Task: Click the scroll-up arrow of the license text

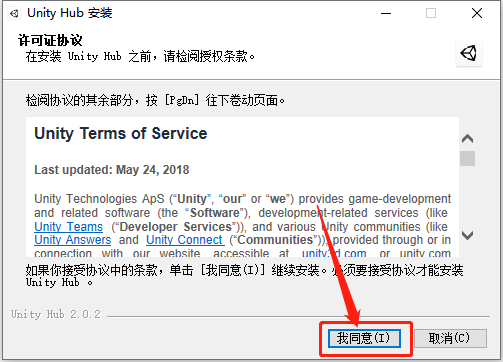Action: point(467,139)
